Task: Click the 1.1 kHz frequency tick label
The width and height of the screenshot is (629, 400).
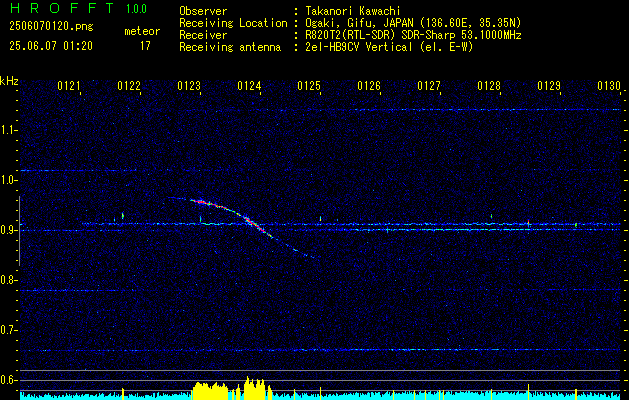Action: pos(8,130)
